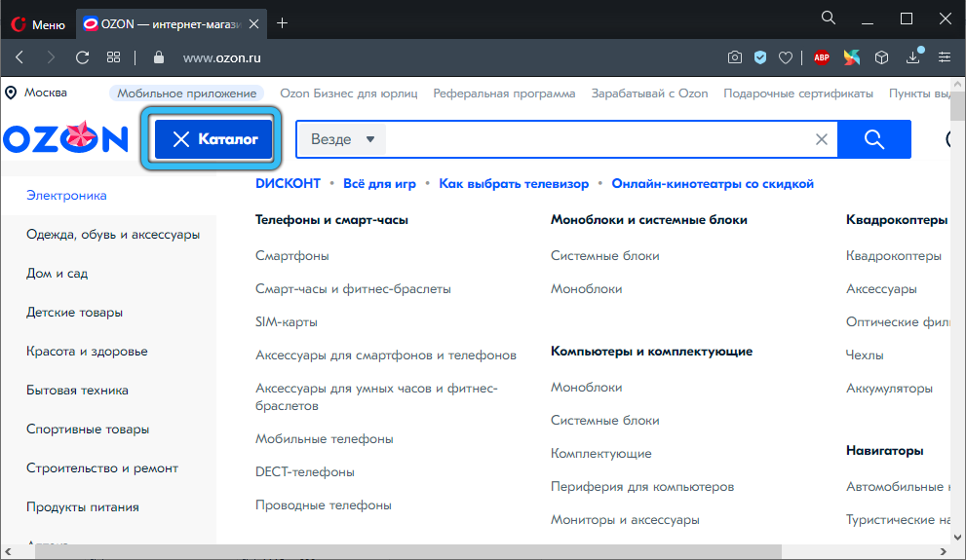
Task: Click the blue search magnifier button
Action: pos(874,139)
